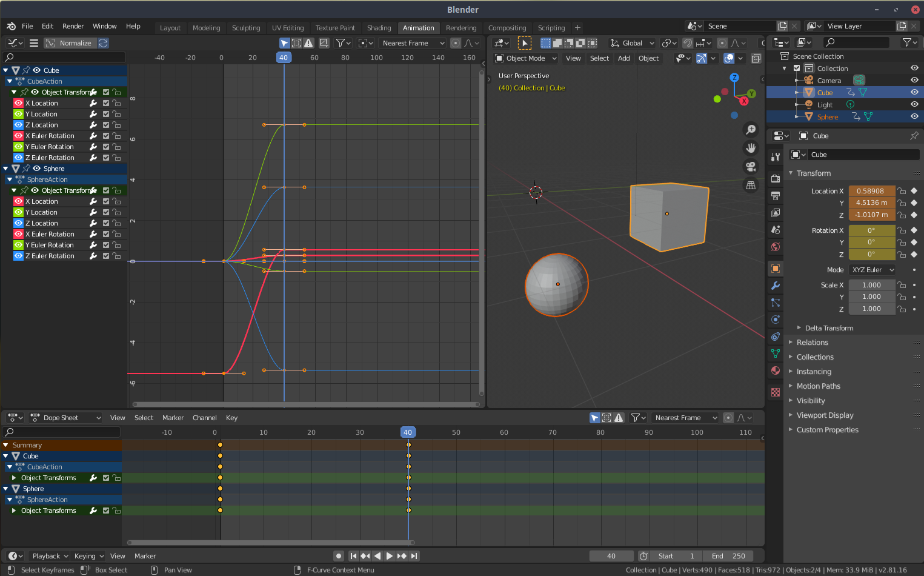Hide the Light object in the outliner
924x576 pixels.
[914, 104]
